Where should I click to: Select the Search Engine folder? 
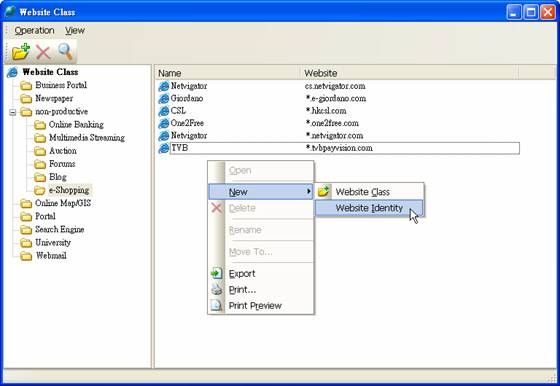click(60, 230)
